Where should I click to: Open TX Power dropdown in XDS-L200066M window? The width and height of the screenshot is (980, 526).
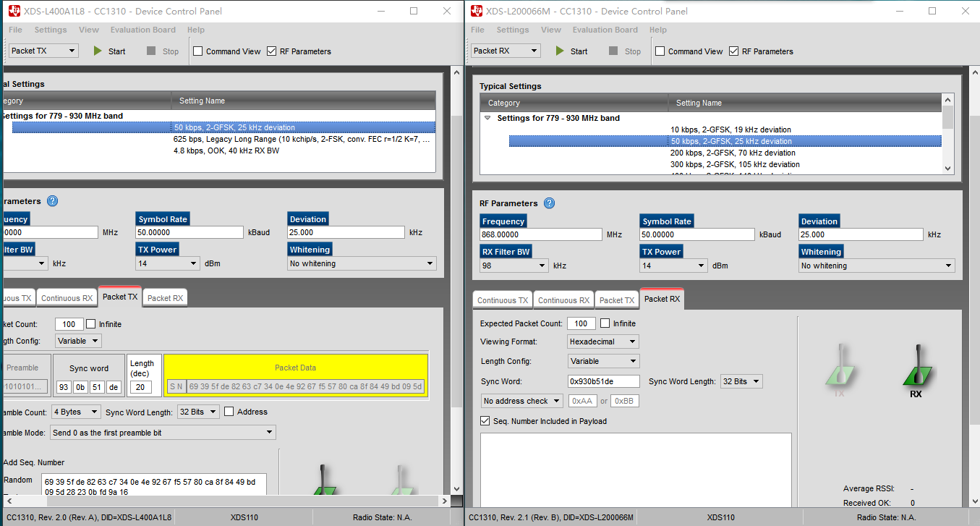click(x=673, y=266)
